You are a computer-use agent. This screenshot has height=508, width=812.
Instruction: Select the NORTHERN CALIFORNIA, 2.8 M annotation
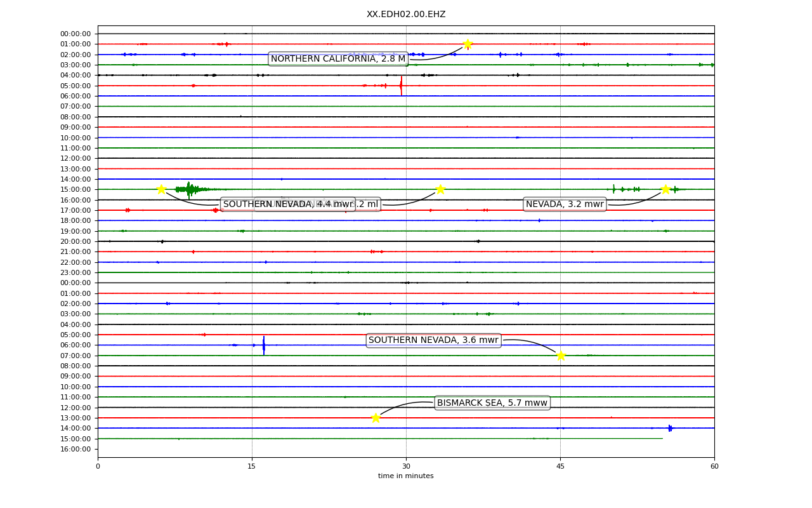(338, 59)
